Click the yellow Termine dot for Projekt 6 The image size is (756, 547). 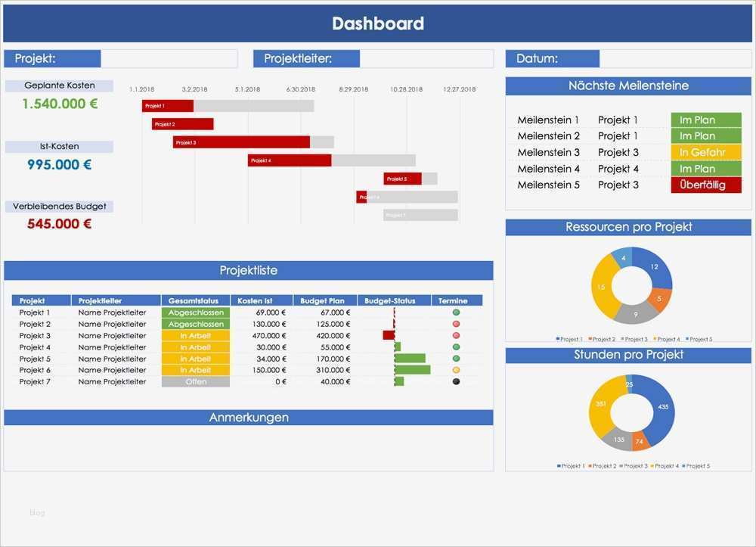456,370
